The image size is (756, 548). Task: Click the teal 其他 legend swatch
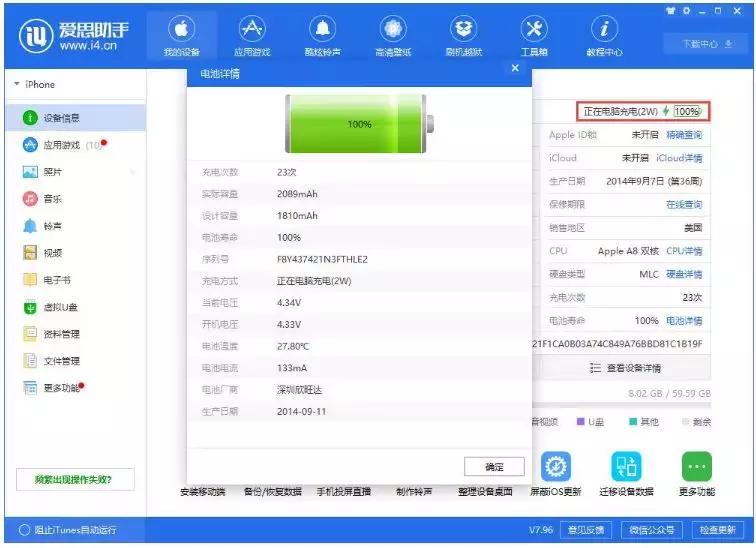click(x=633, y=422)
